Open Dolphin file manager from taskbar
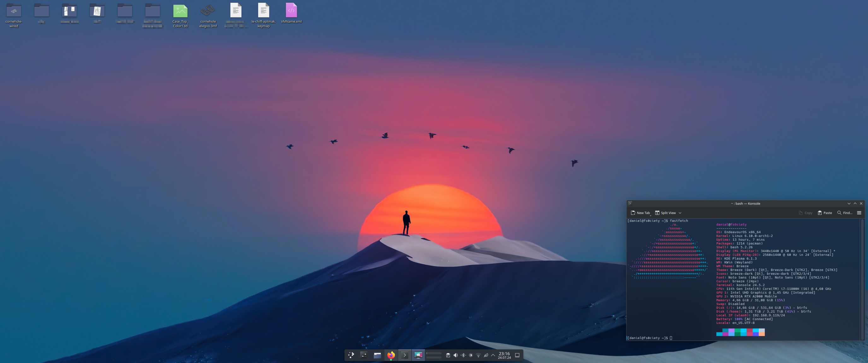Viewport: 868px width, 363px height. 378,355
